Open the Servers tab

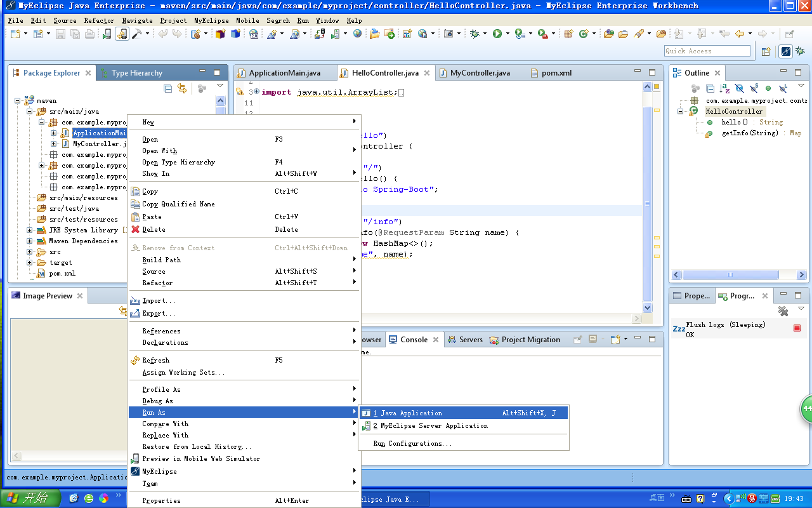coord(465,340)
